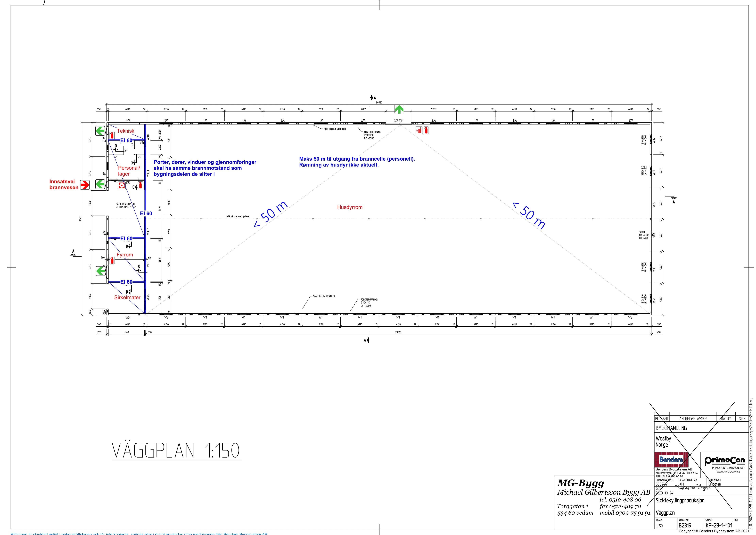Click the MG-Bygg company heading
Image resolution: width=756 pixels, height=535 pixels.
(x=581, y=483)
